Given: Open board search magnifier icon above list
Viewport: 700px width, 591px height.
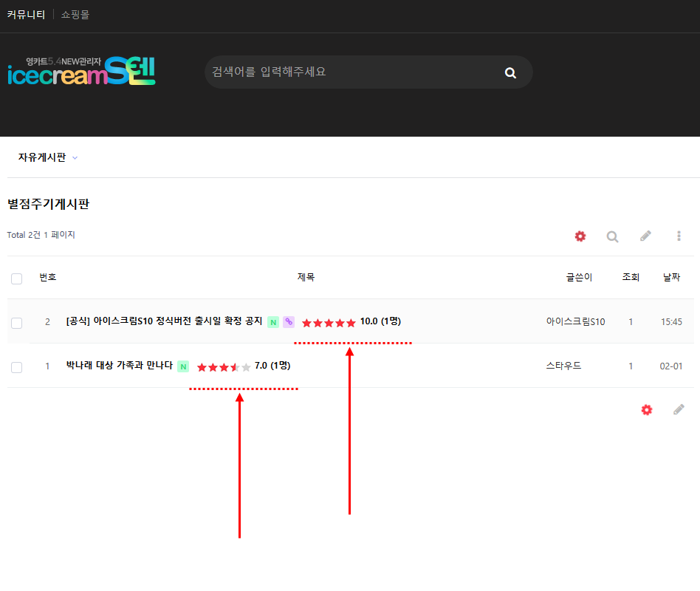Looking at the screenshot, I should pos(612,236).
